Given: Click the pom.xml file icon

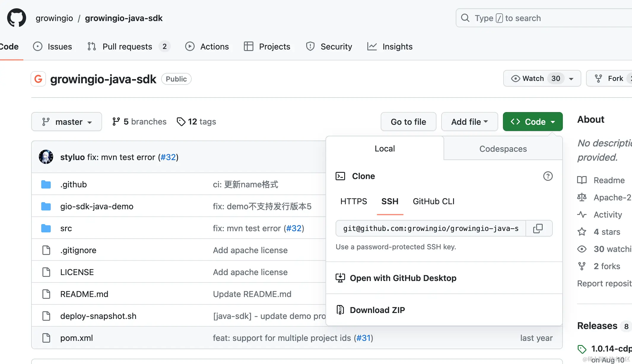Looking at the screenshot, I should 46,338.
